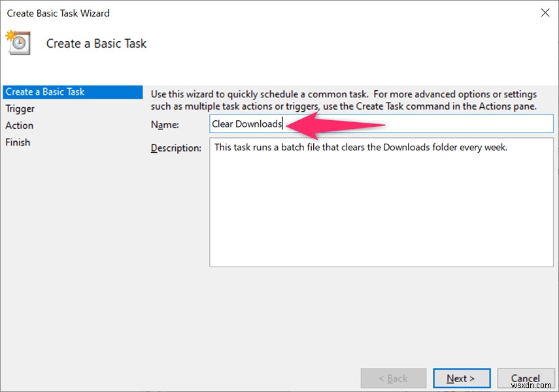Click the Cancel button
559x392 pixels.
tap(526, 378)
